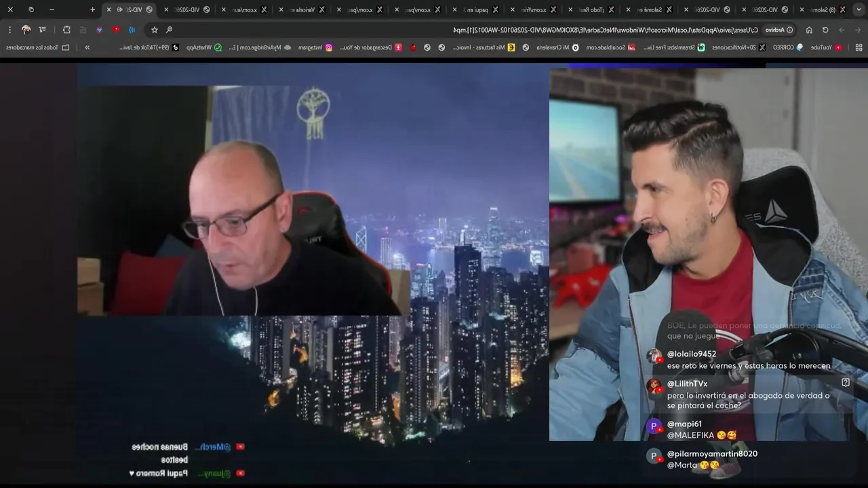Click the bookmark star icon
The height and width of the screenshot is (488, 868).
coord(155,30)
